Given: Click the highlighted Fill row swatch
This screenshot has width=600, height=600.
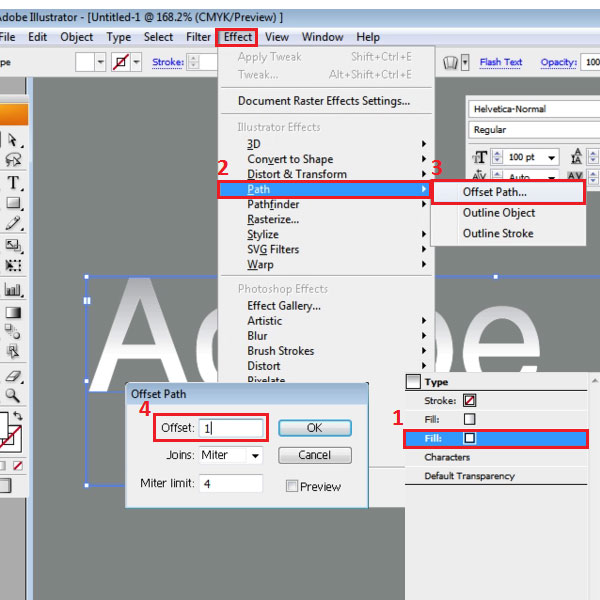Looking at the screenshot, I should [469, 438].
